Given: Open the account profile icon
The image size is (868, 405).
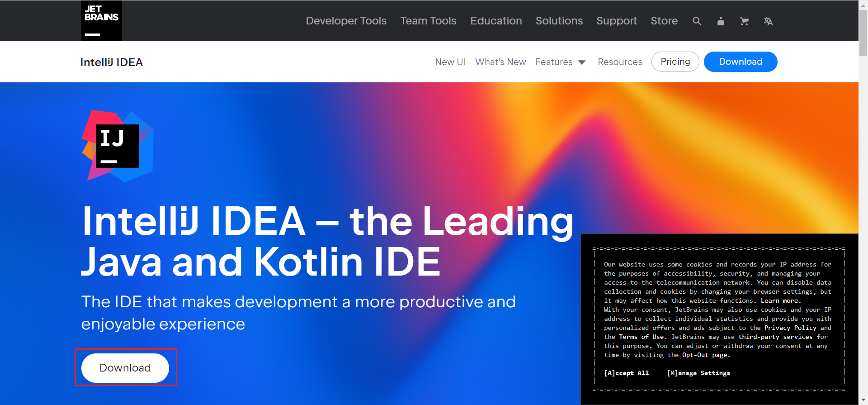Looking at the screenshot, I should [721, 21].
